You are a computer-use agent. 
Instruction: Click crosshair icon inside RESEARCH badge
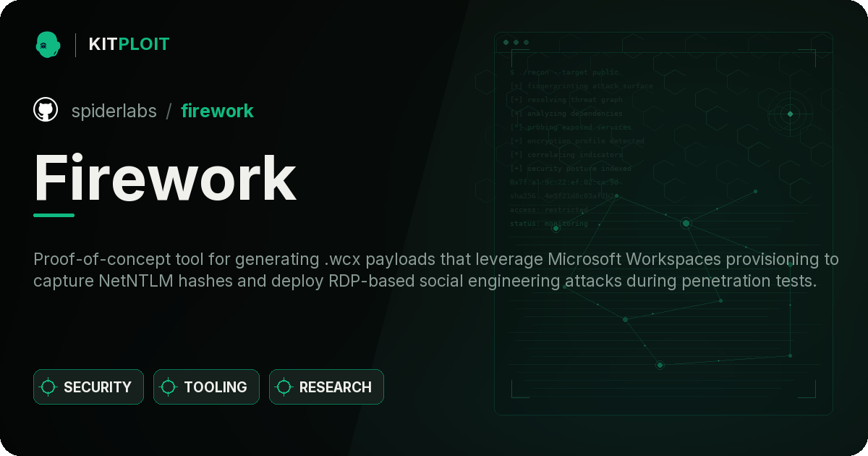[284, 387]
